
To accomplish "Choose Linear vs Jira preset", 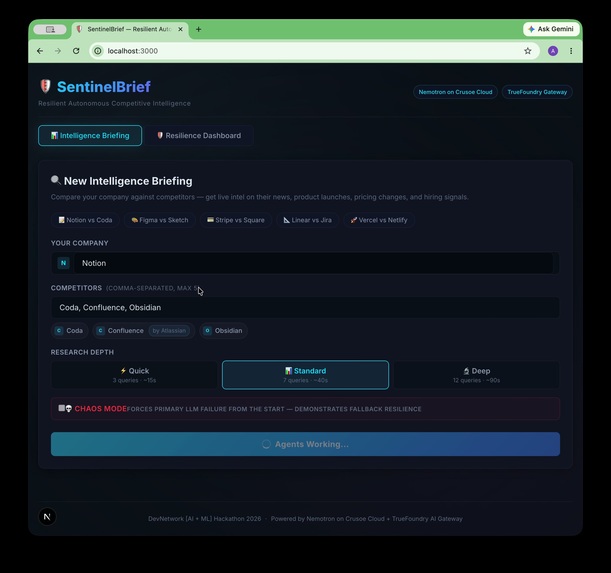I will (x=307, y=220).
